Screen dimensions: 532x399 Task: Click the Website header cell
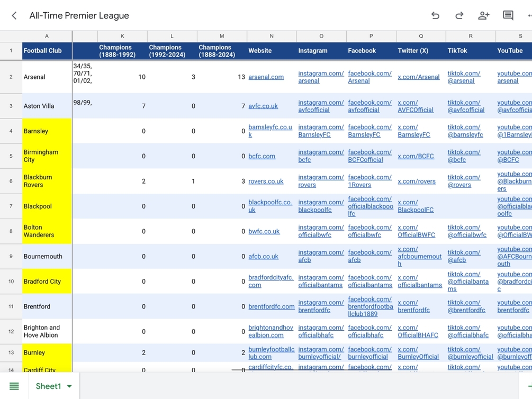(272, 51)
